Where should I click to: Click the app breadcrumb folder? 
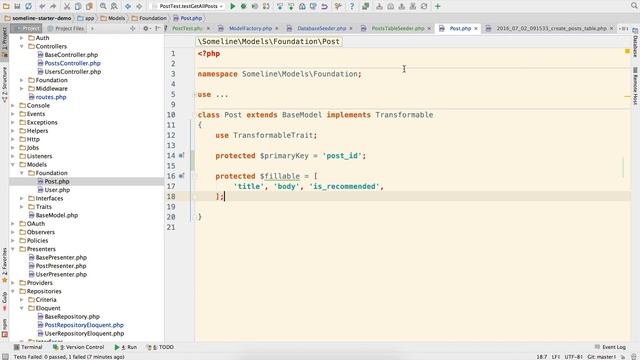click(86, 18)
